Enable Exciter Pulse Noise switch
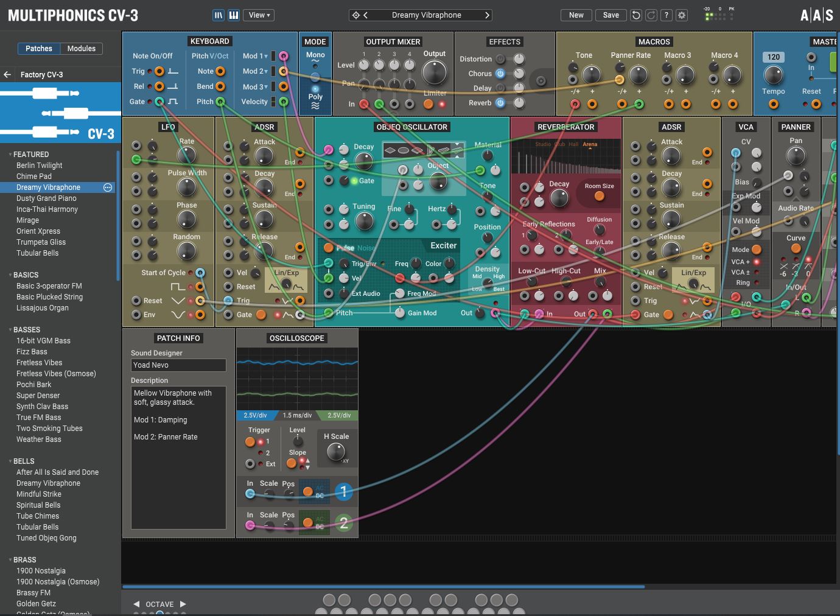This screenshot has width=840, height=616. [x=329, y=248]
